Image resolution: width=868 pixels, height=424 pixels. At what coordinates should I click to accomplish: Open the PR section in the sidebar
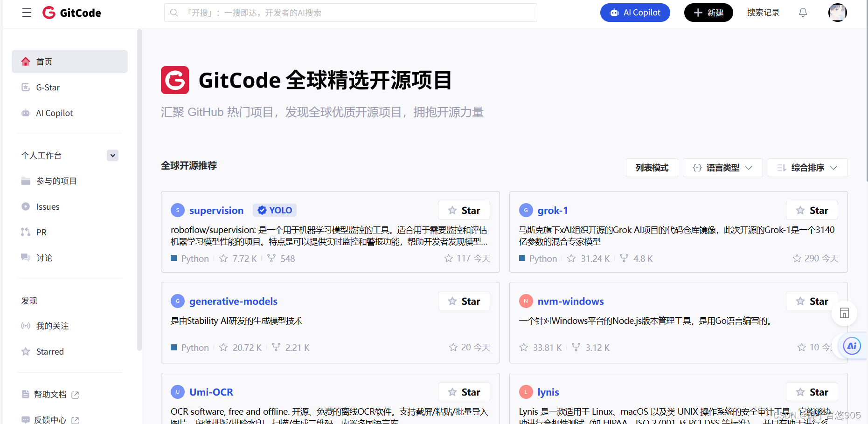(x=41, y=232)
